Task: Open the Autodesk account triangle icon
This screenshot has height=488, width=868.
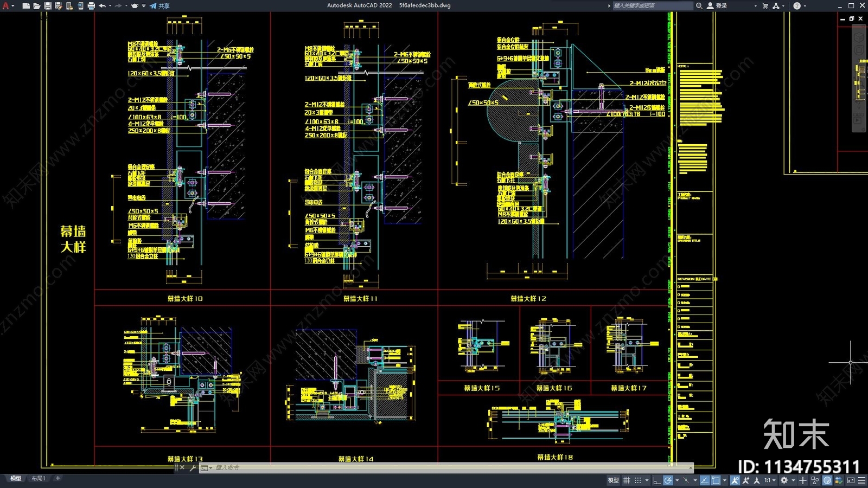Action: (x=776, y=5)
